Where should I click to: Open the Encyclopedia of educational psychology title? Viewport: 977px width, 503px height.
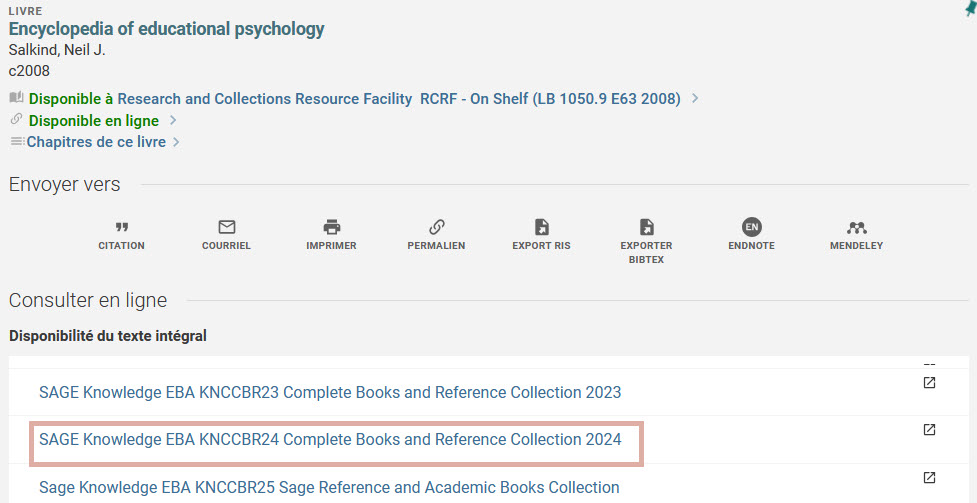(x=166, y=29)
